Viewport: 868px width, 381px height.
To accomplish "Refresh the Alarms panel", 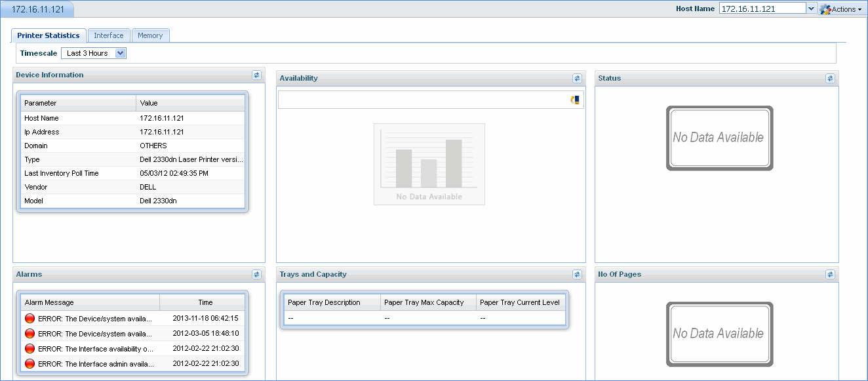I will [257, 275].
